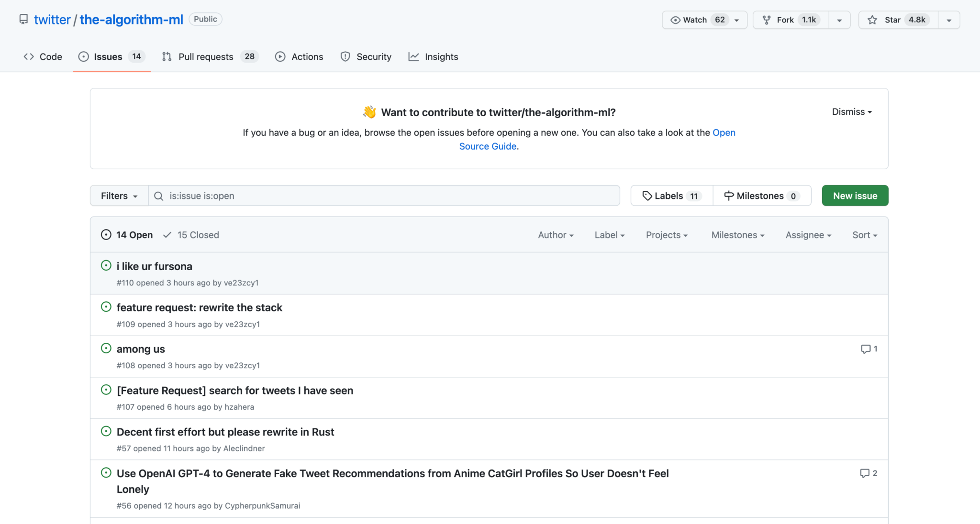The width and height of the screenshot is (980, 524).
Task: Select the Issues tab icon
Action: pyautogui.click(x=83, y=56)
